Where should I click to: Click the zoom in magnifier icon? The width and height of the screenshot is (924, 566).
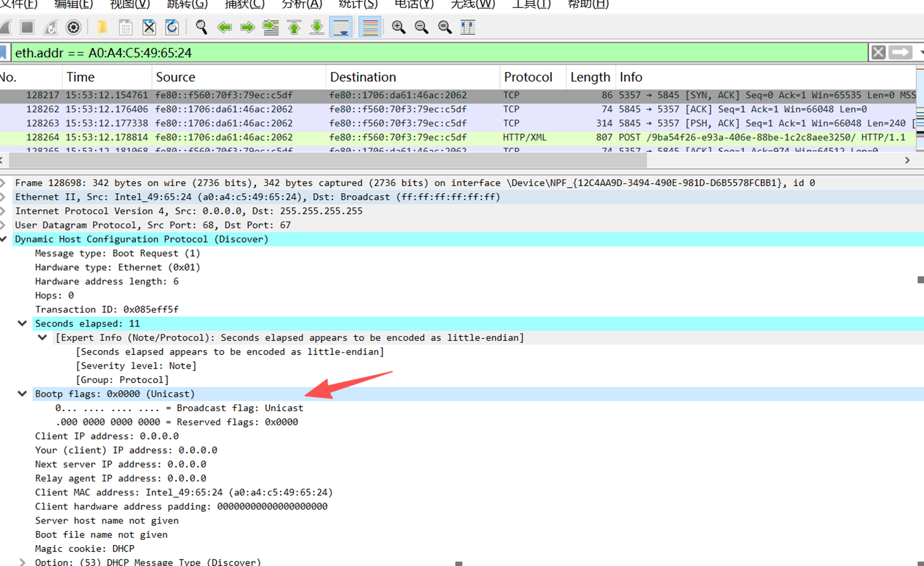398,27
